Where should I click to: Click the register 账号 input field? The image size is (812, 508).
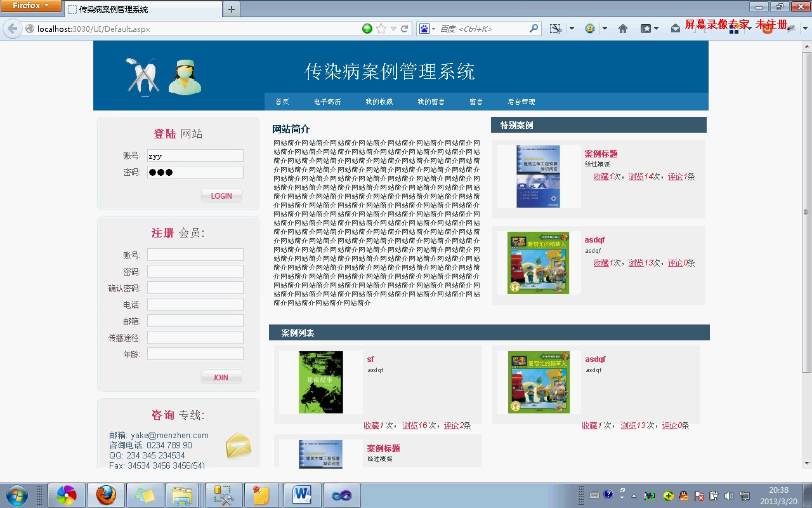tap(195, 255)
